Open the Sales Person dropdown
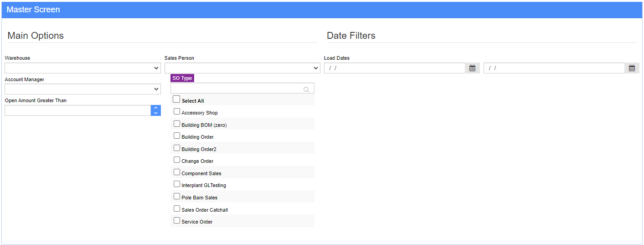 point(242,68)
